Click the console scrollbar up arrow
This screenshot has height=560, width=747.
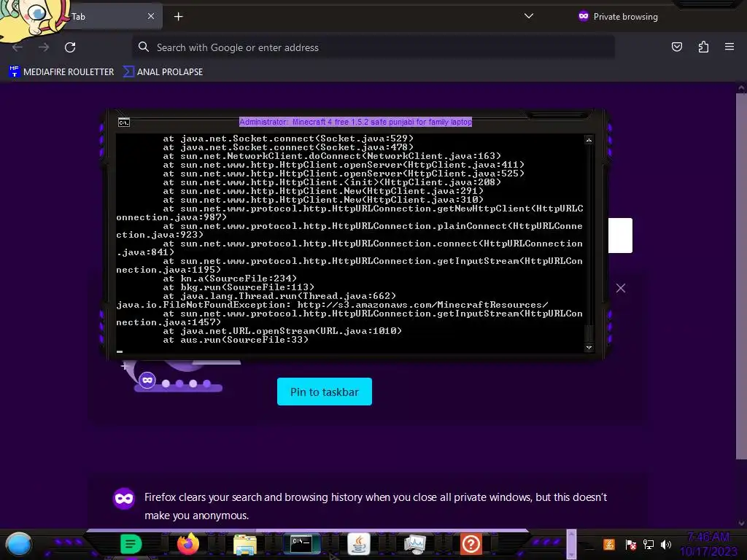[x=589, y=139]
